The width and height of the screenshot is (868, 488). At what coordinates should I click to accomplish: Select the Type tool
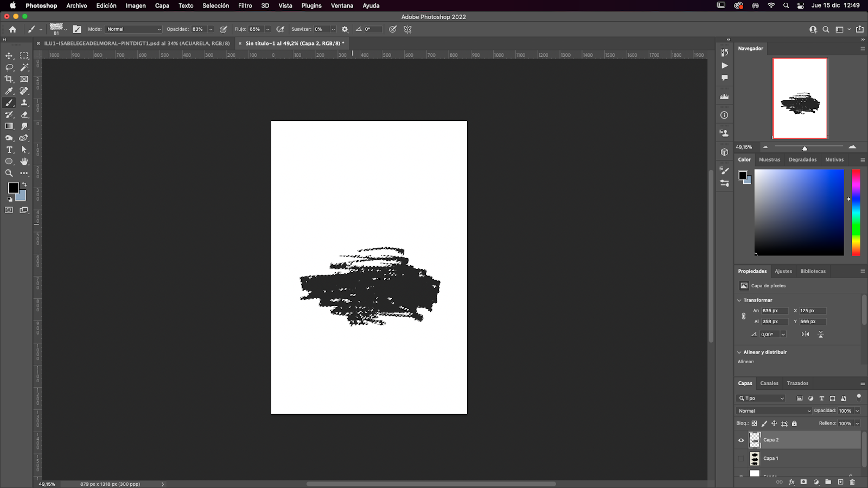(9, 150)
